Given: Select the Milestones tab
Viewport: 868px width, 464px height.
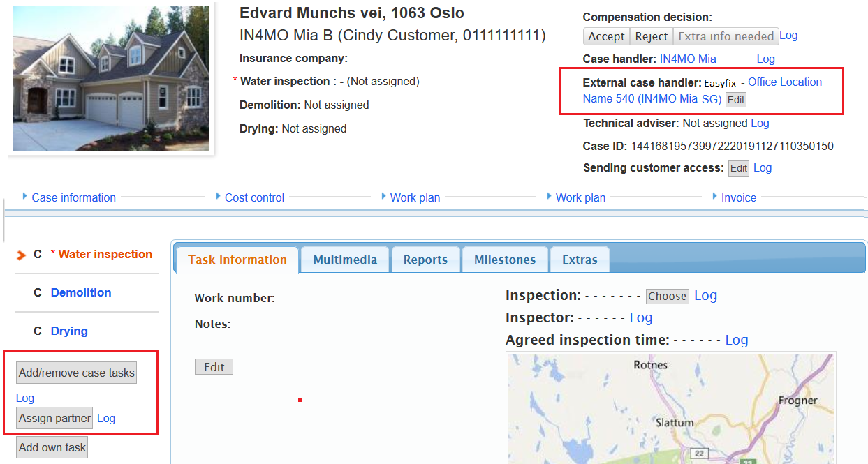Looking at the screenshot, I should pyautogui.click(x=505, y=260).
